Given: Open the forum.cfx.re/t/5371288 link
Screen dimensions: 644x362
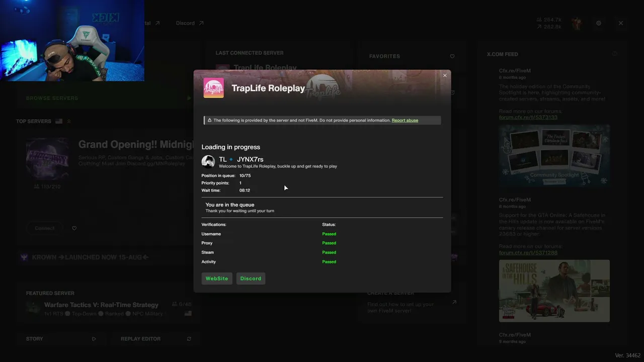Looking at the screenshot, I should point(528,253).
